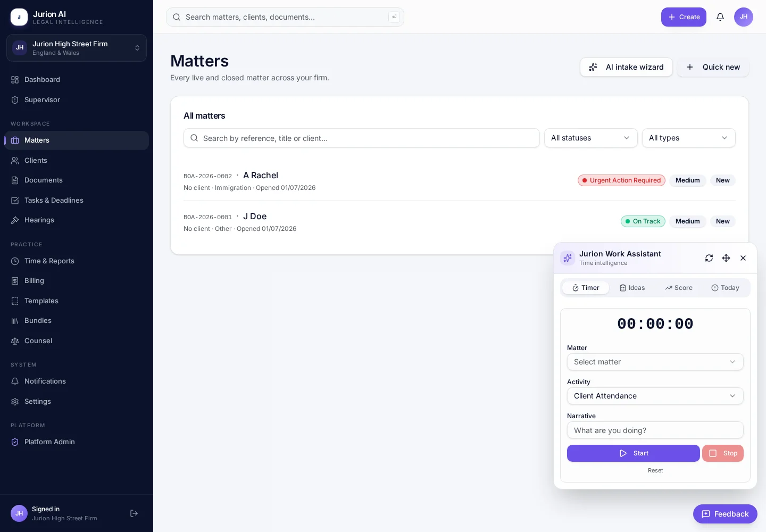This screenshot has width=766, height=532.
Task: Open Platform Admin page
Action: click(77, 442)
